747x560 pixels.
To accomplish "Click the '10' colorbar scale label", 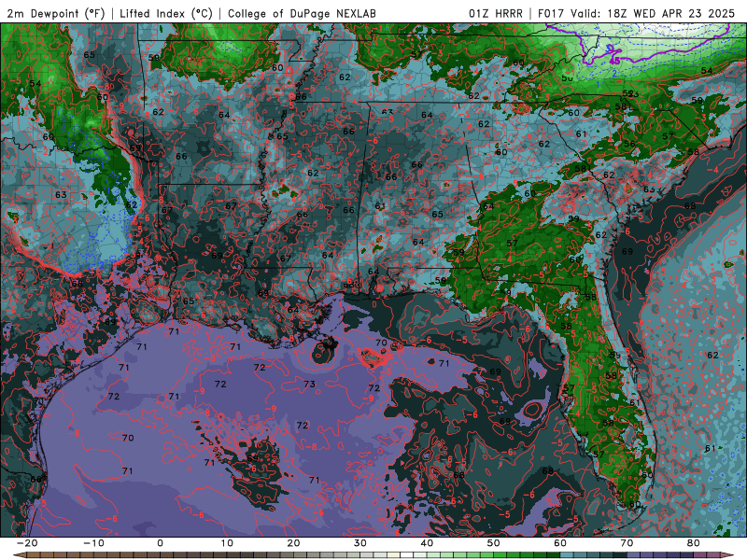I will [x=227, y=543].
